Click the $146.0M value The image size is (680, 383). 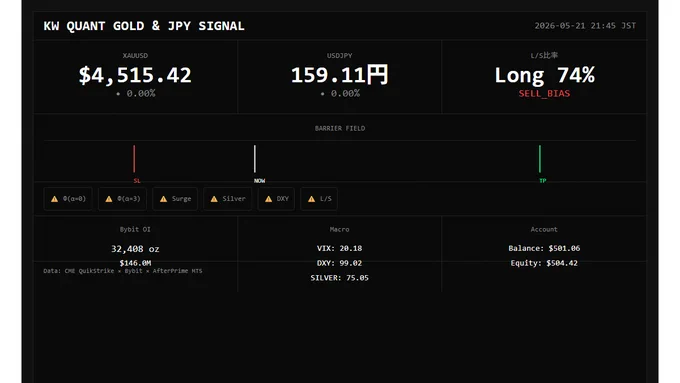point(135,263)
